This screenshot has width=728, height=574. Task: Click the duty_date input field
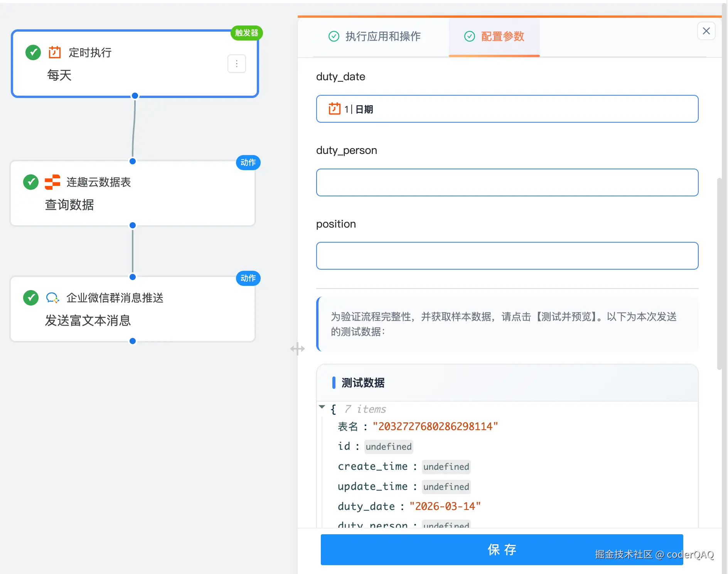[507, 109]
